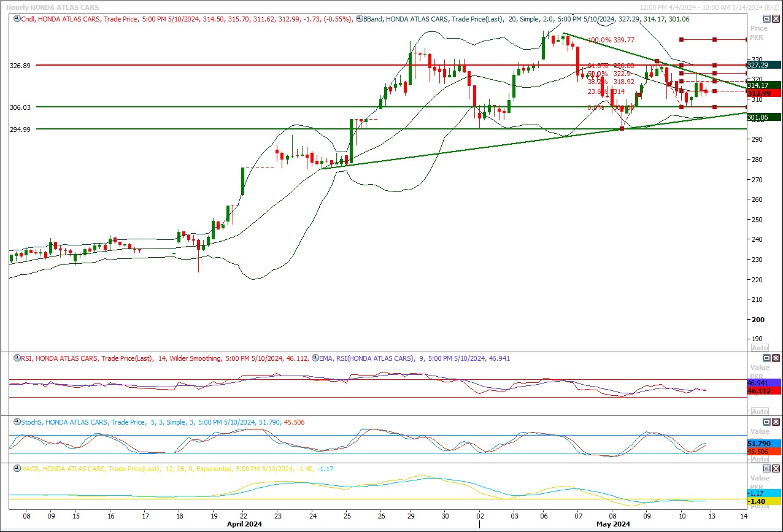This screenshot has height=532, width=783.
Task: Select the StochS legend text
Action: click(163, 422)
